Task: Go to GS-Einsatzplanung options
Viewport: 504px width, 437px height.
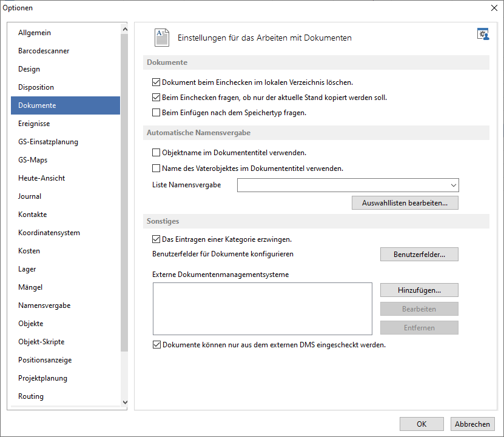Action: (x=66, y=142)
